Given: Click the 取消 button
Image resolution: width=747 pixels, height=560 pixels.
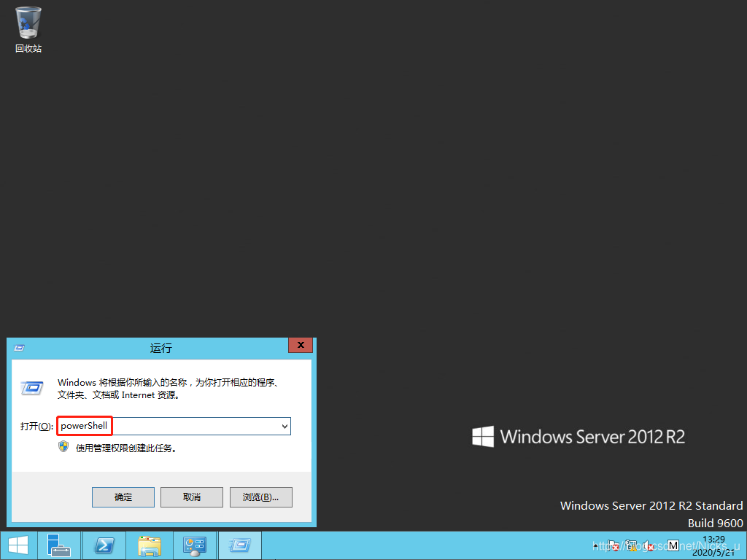Looking at the screenshot, I should tap(192, 497).
